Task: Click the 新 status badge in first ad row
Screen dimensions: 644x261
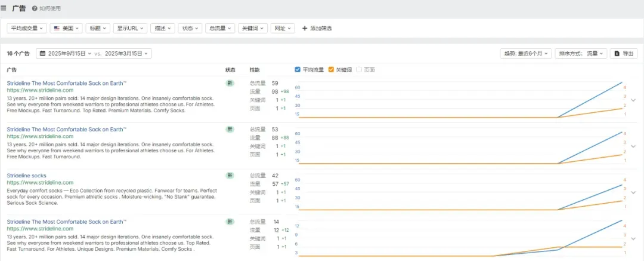Action: point(230,83)
